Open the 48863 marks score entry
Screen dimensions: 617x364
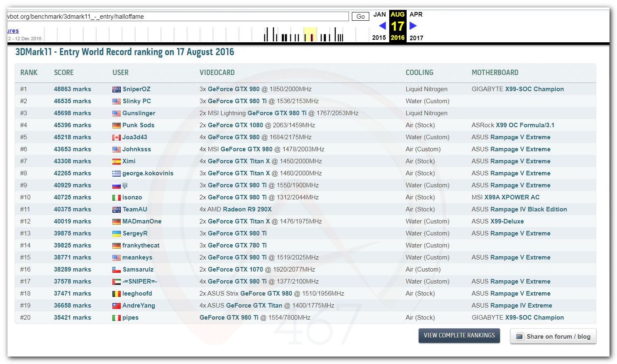(x=72, y=89)
